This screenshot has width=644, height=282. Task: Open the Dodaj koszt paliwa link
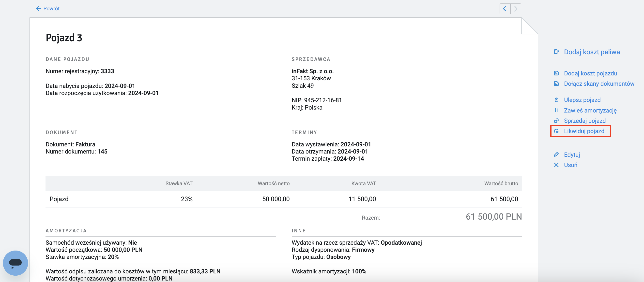[x=592, y=52]
